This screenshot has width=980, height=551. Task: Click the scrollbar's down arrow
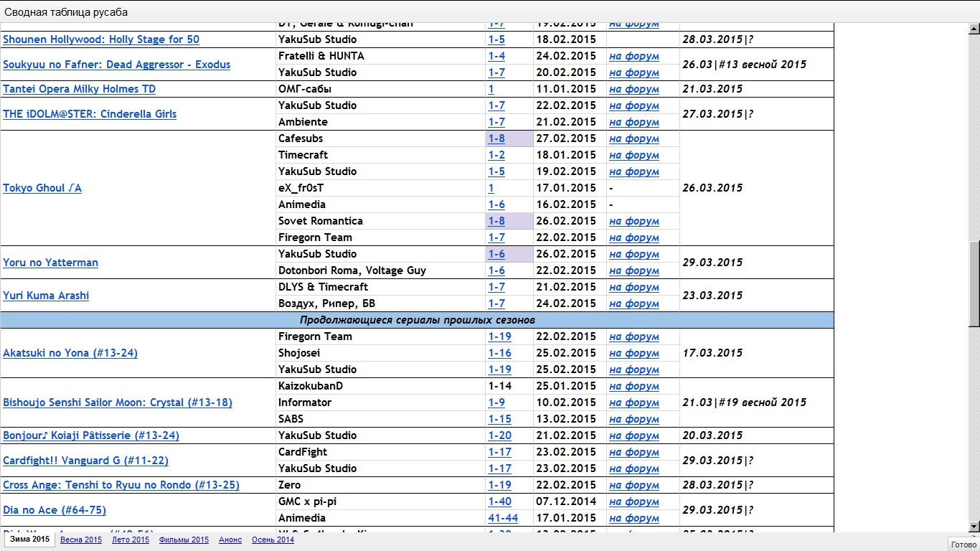974,526
